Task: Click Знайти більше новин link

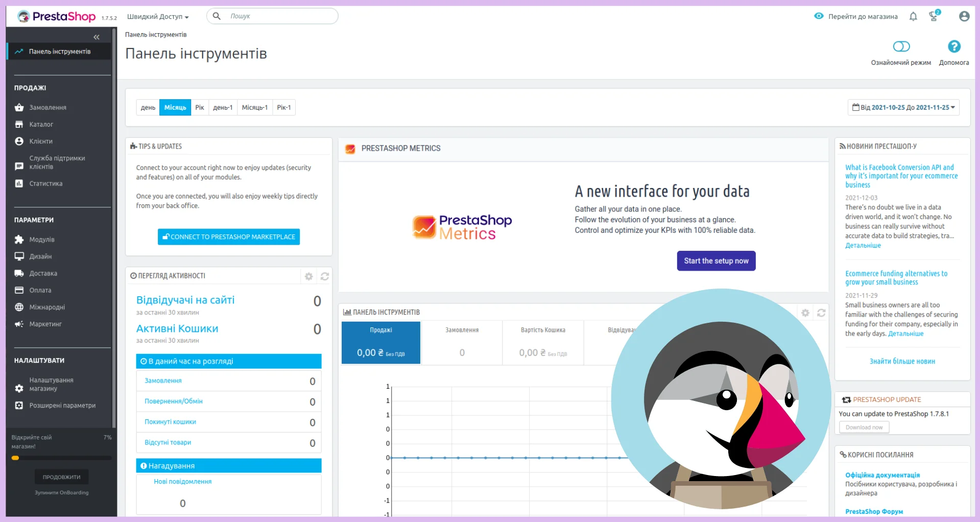Action: (902, 362)
